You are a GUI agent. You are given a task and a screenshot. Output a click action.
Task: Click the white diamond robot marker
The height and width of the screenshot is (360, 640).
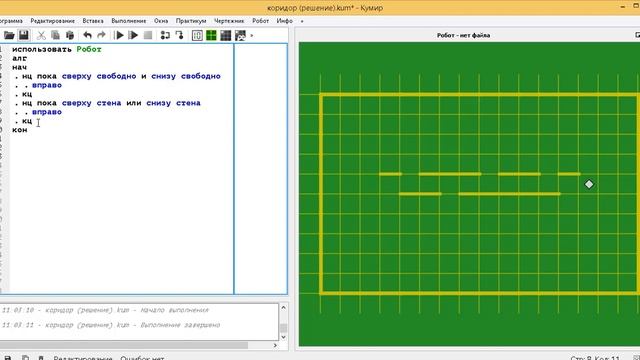click(589, 184)
